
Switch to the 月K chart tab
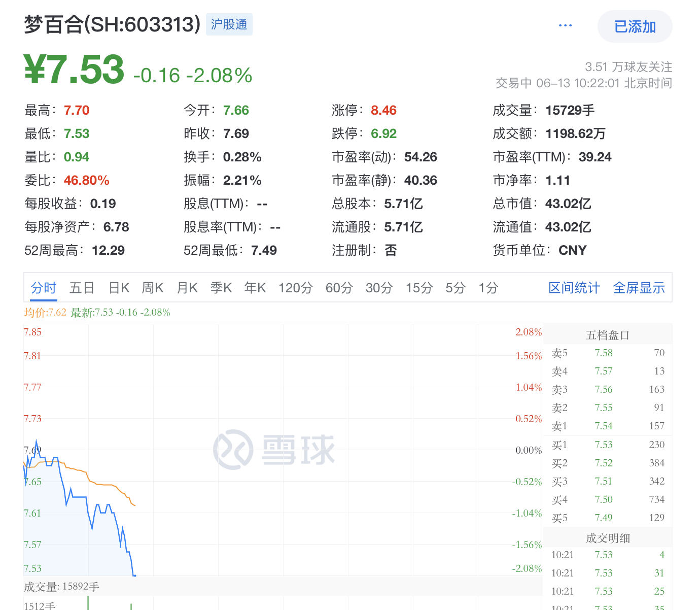click(187, 288)
